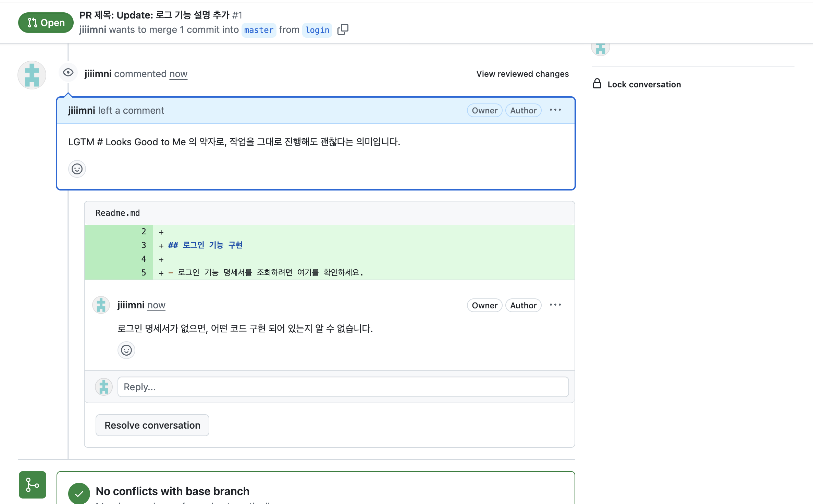
Task: Click the Reply text field
Action: [x=343, y=387]
